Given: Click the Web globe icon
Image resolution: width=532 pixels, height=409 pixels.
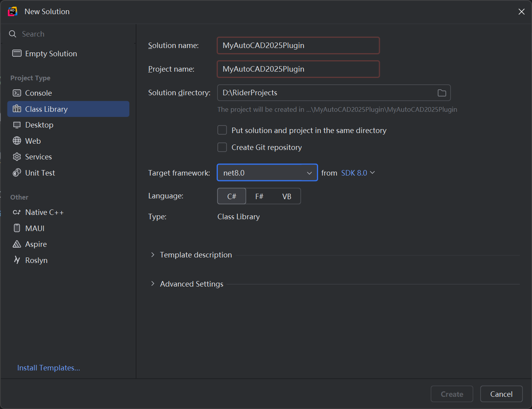Looking at the screenshot, I should click(x=17, y=141).
